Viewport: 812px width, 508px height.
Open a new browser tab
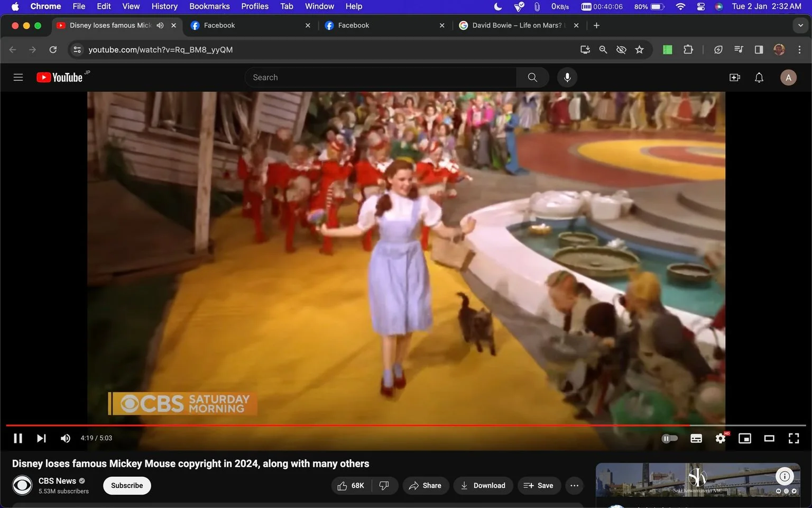596,25
